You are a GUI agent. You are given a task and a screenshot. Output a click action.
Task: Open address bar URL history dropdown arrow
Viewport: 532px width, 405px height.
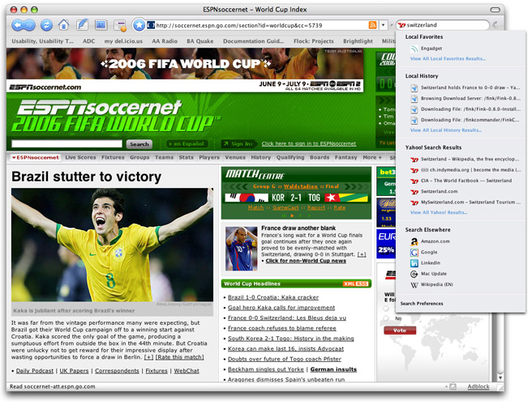tap(384, 25)
